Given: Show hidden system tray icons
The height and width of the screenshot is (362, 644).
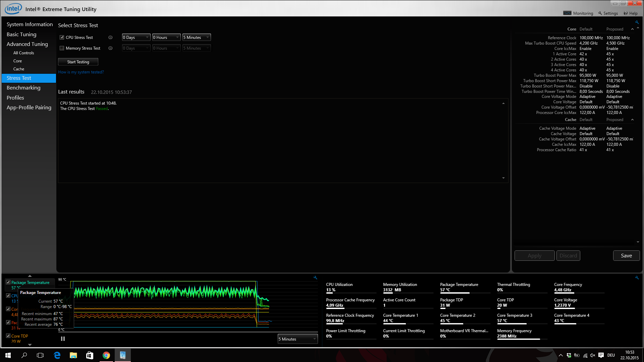Looking at the screenshot, I should (560, 355).
